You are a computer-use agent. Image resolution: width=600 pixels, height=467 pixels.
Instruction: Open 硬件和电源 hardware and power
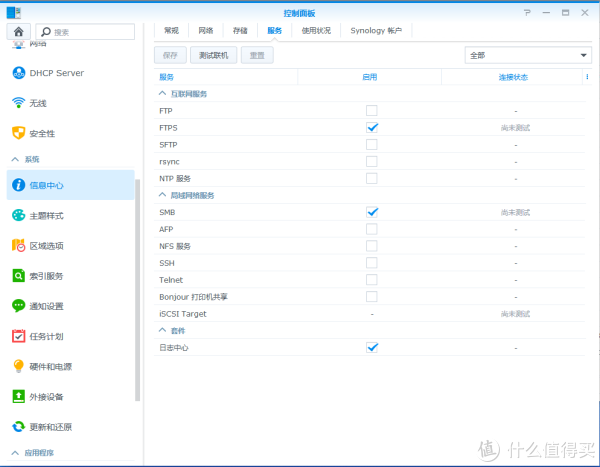[52, 366]
